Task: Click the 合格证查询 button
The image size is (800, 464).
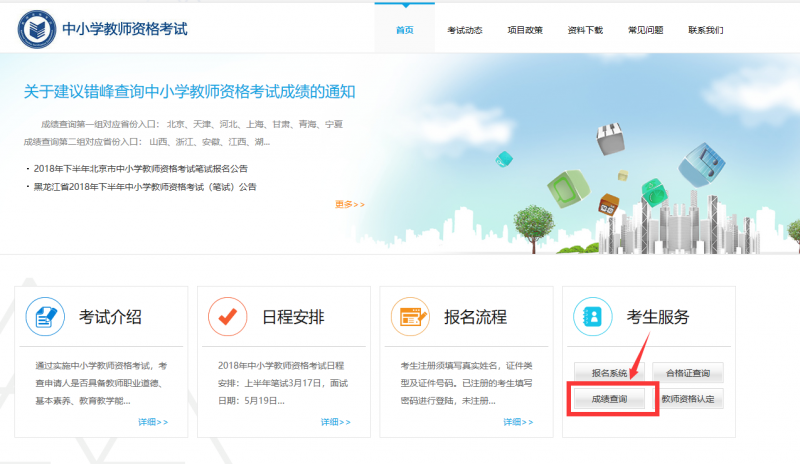Action: click(x=688, y=373)
